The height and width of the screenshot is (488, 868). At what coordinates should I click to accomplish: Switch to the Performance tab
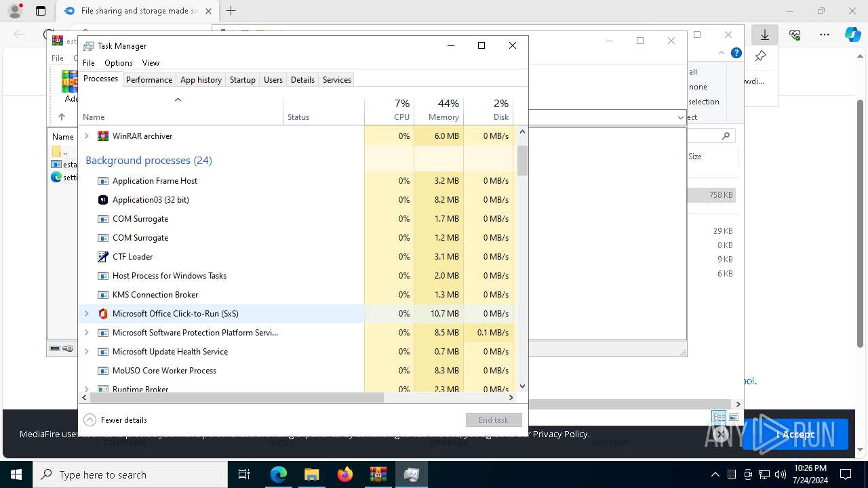(x=149, y=80)
